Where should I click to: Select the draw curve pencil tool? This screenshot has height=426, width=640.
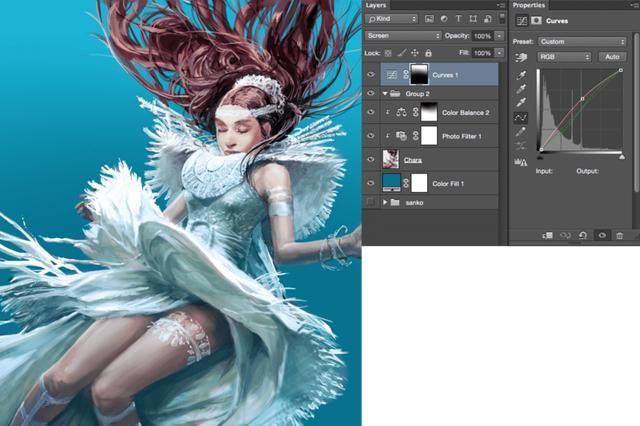[521, 132]
